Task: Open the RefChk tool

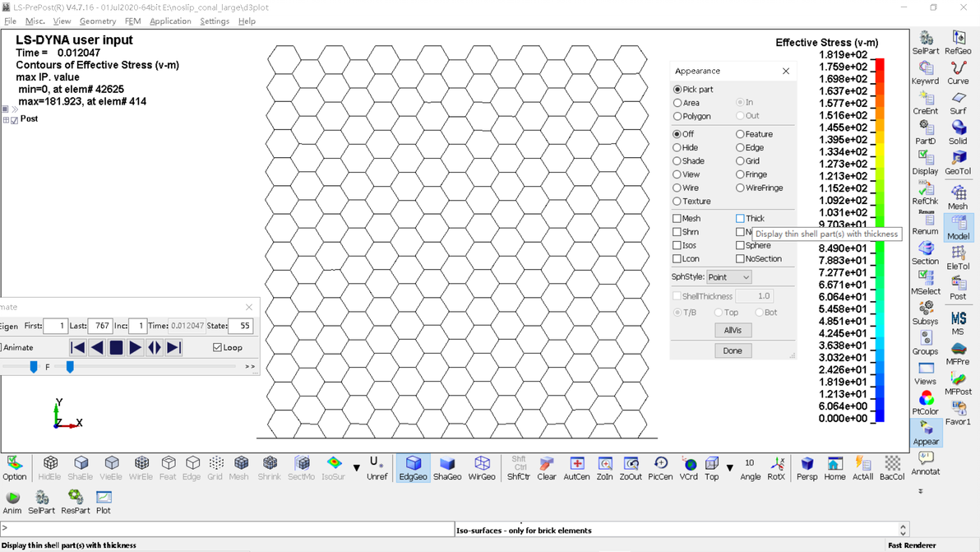Action: (926, 193)
